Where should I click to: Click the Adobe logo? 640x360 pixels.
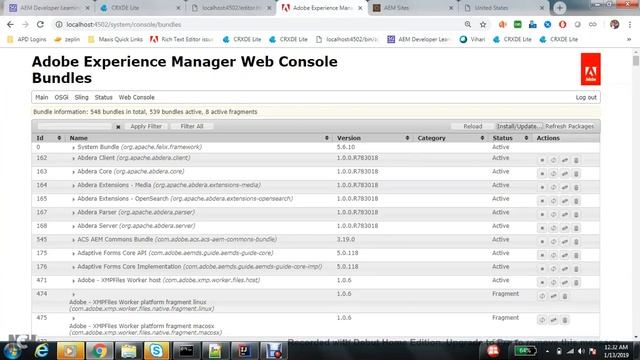591,69
